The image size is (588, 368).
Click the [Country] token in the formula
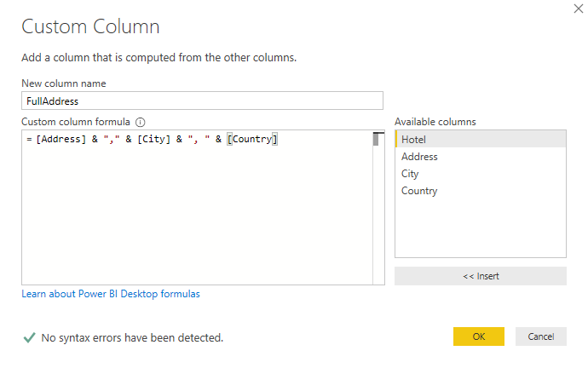coord(253,140)
